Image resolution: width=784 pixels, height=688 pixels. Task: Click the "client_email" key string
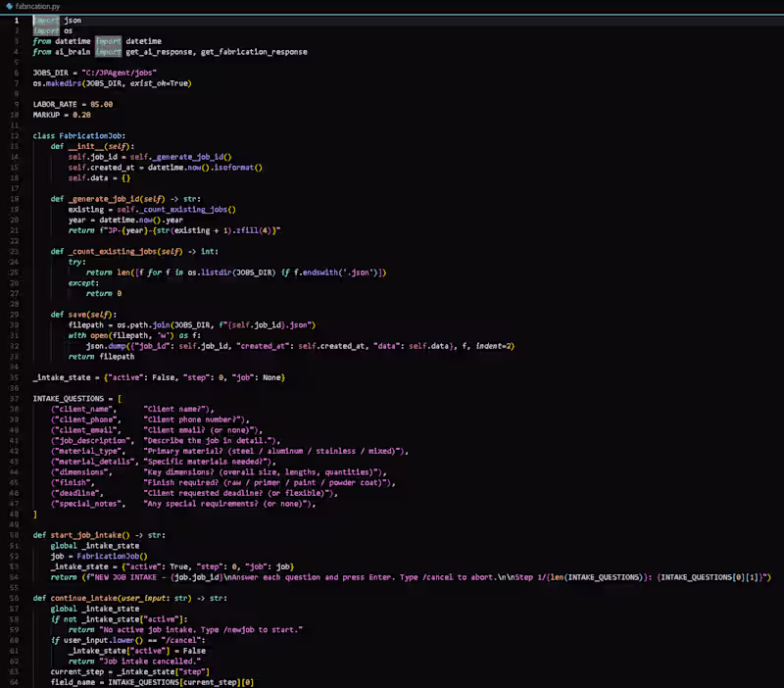click(x=85, y=430)
